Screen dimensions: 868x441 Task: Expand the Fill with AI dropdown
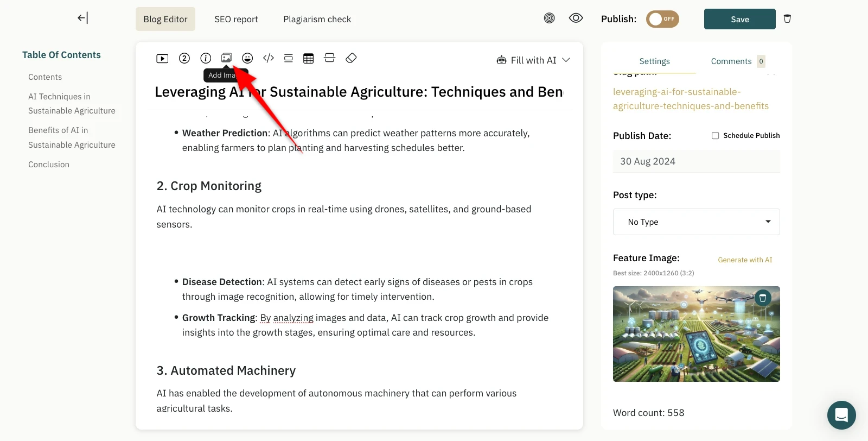tap(566, 60)
